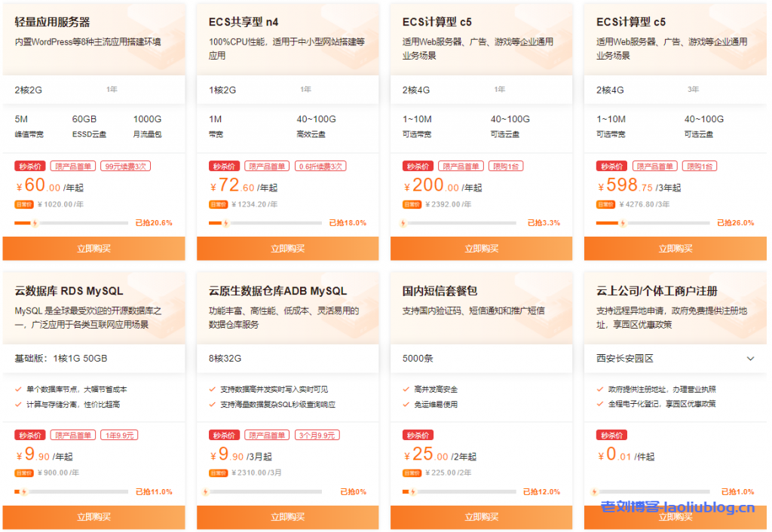Image resolution: width=772 pixels, height=532 pixels.
Task: Click the 99元续费3次 tag
Action: click(x=124, y=166)
